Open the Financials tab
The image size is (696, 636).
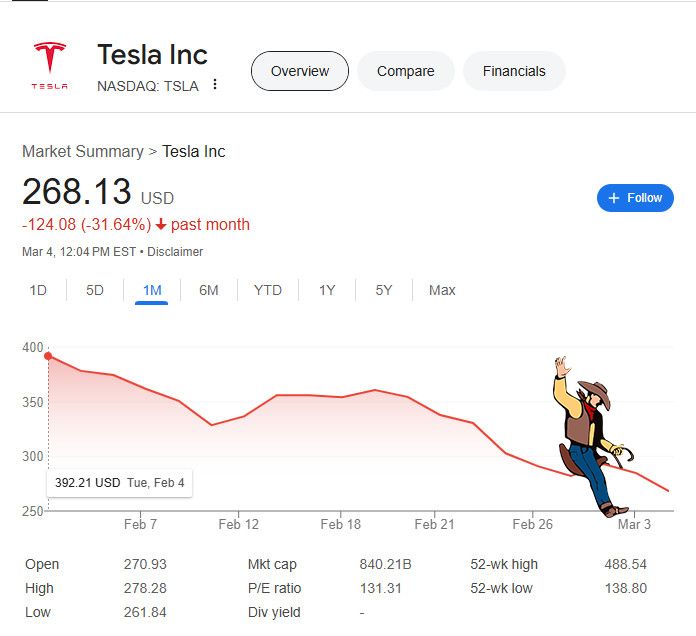(514, 71)
